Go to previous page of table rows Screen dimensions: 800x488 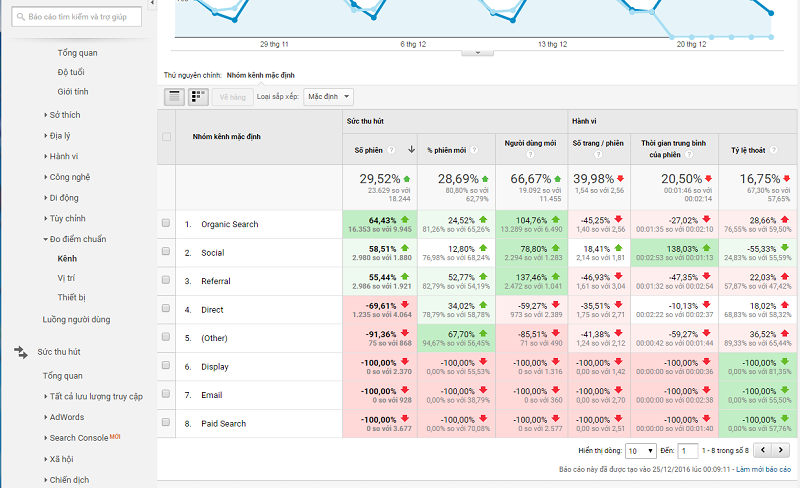click(761, 451)
